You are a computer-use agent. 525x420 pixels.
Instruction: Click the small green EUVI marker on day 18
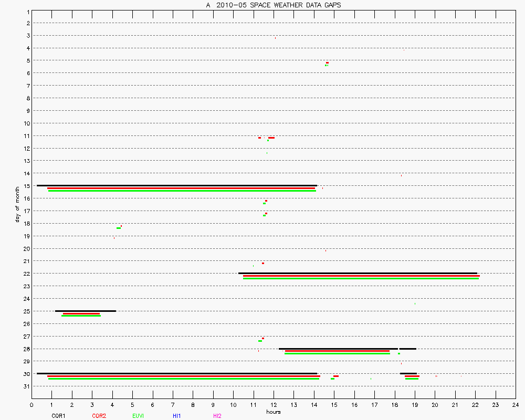pyautogui.click(x=119, y=228)
